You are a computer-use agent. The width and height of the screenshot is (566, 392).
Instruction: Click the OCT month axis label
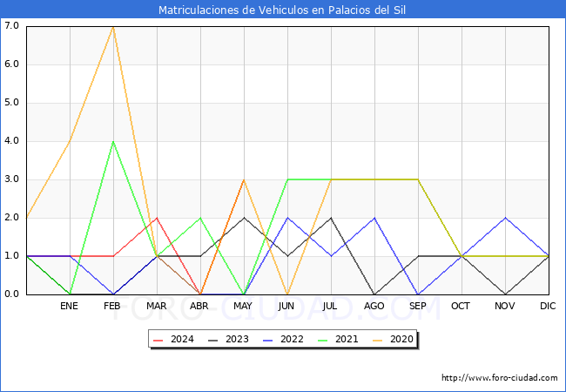coord(461,306)
